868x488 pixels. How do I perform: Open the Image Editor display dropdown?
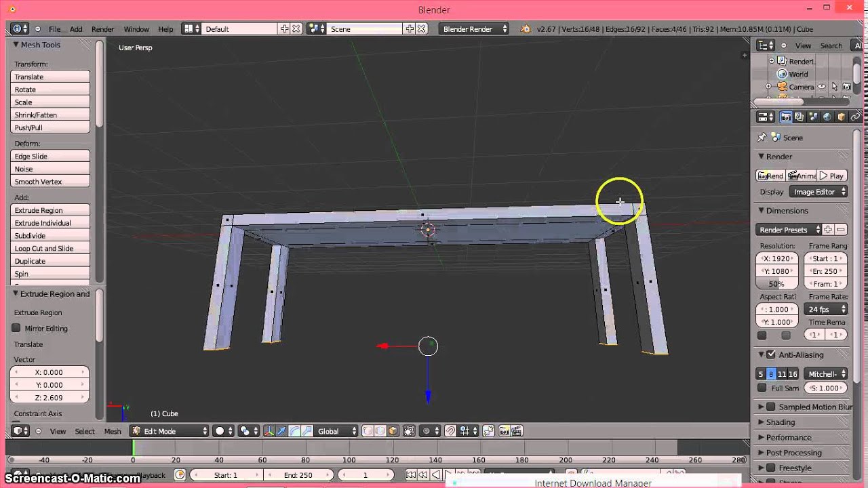820,192
